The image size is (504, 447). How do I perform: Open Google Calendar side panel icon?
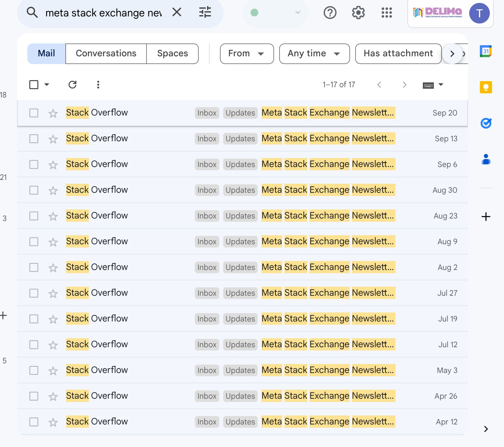(486, 51)
